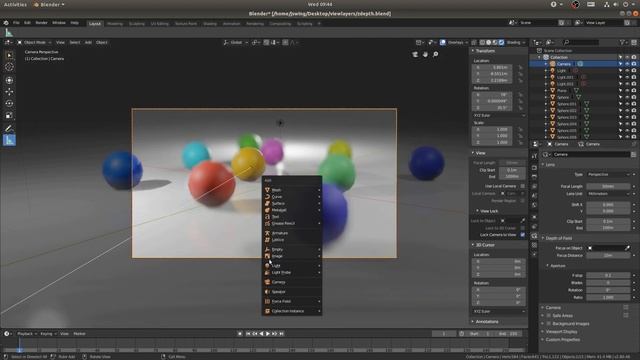Open the Output properties tab icon
Screen dimensions: 640x360
534,177
